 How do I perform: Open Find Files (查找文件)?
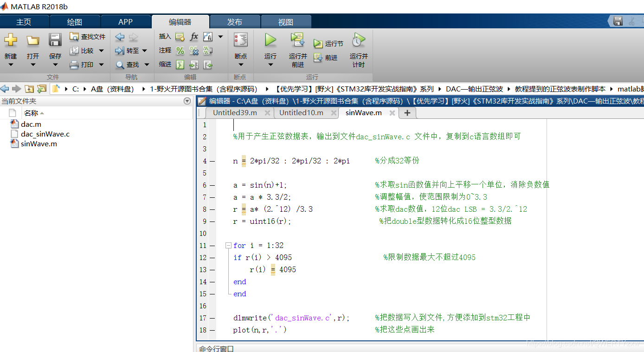click(x=87, y=37)
